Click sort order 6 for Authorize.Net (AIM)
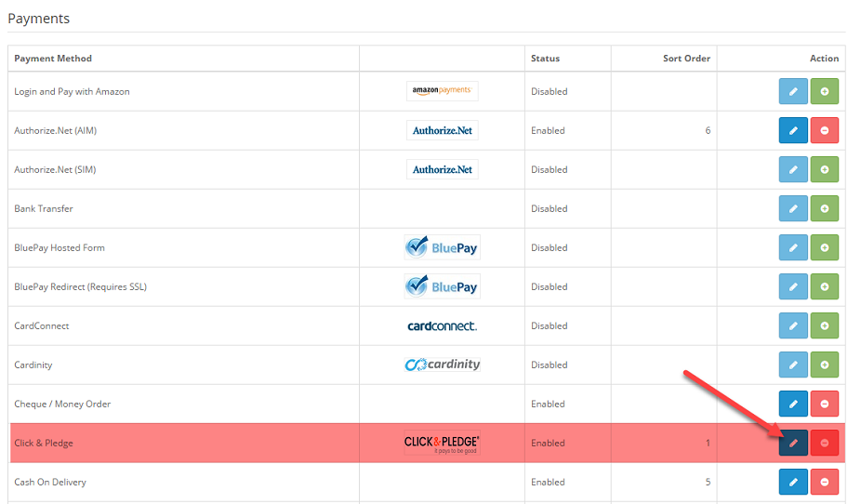This screenshot has width=848, height=504. [x=708, y=130]
